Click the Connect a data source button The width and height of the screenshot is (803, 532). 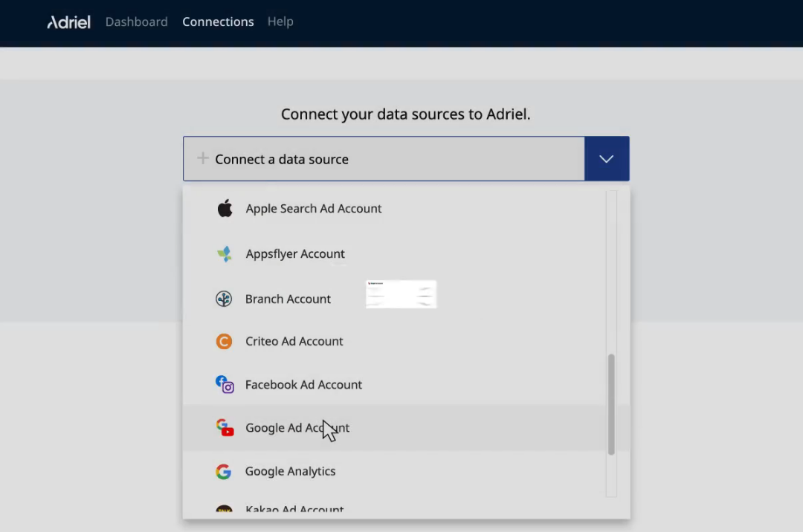coord(384,158)
